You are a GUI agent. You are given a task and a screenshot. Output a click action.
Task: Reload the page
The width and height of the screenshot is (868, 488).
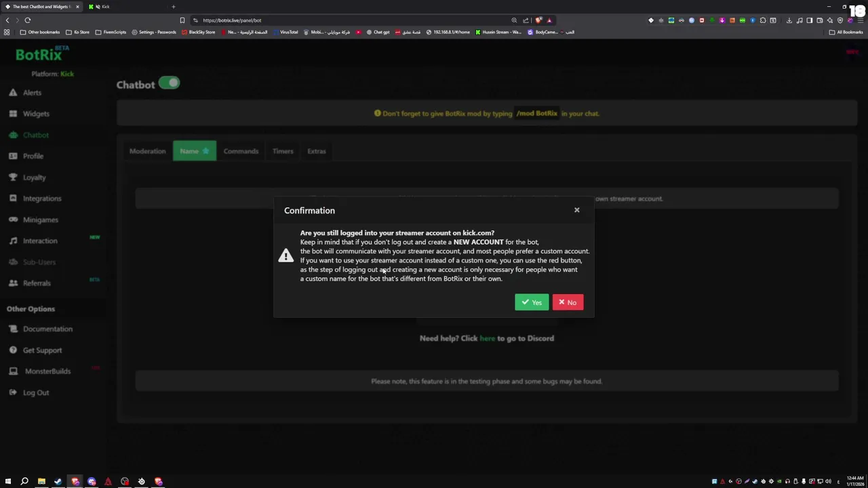28,20
